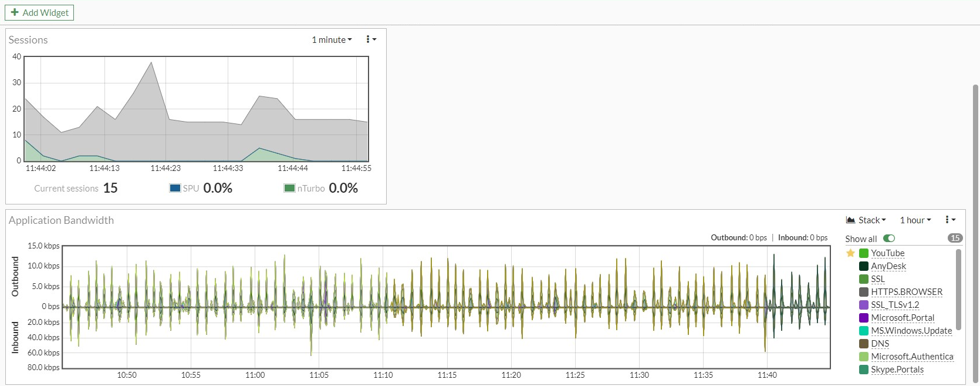The width and height of the screenshot is (980, 386).
Task: Toggle AnyDesk series via dark swatch
Action: pyautogui.click(x=864, y=266)
